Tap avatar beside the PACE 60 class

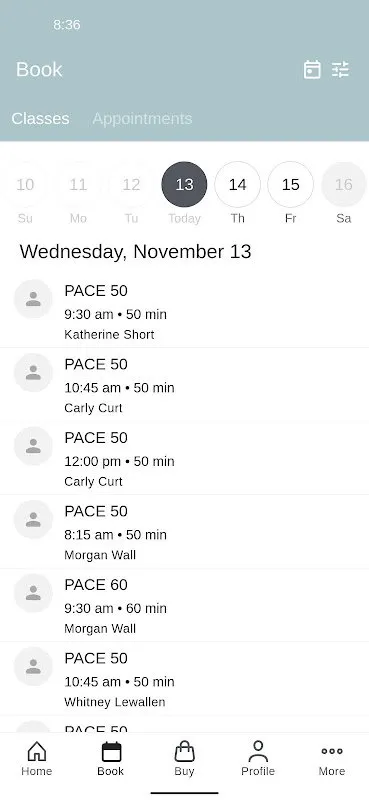click(33, 593)
